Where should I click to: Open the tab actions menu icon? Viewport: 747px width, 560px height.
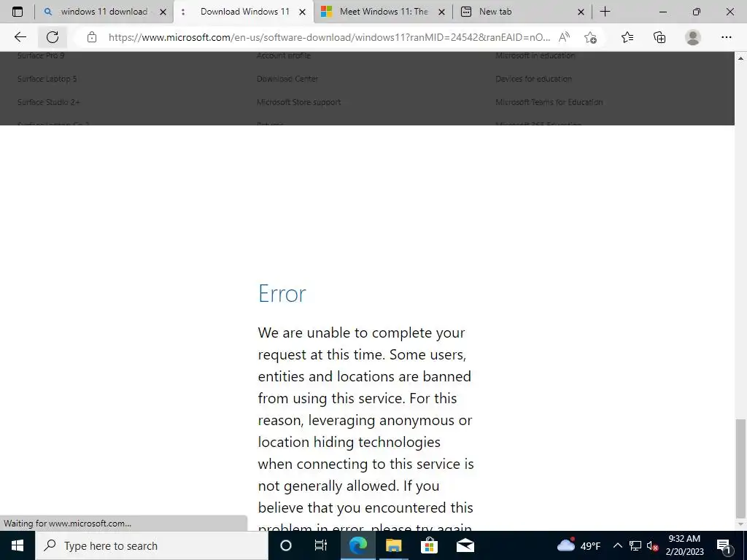18,12
